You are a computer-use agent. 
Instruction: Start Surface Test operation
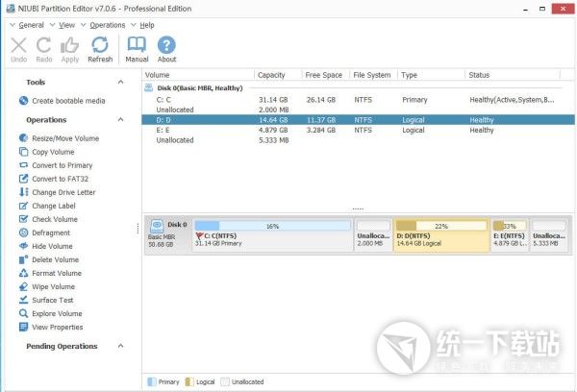pyautogui.click(x=52, y=300)
